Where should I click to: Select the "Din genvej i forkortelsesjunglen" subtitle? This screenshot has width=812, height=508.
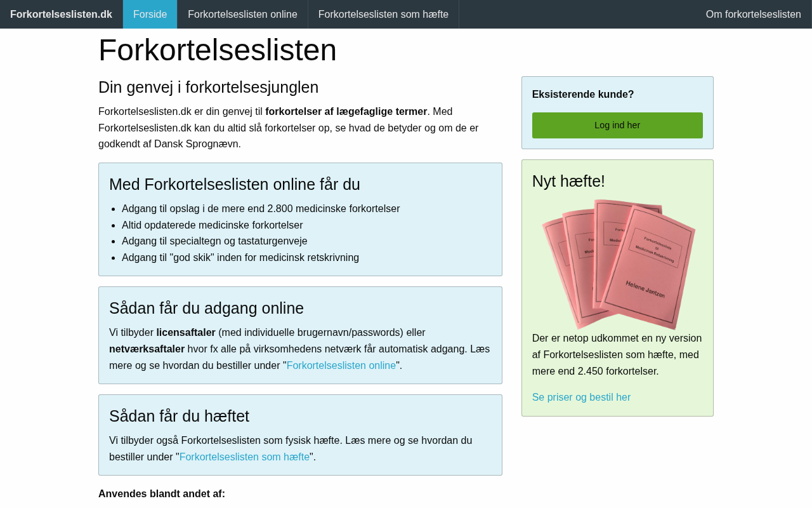[x=208, y=87]
